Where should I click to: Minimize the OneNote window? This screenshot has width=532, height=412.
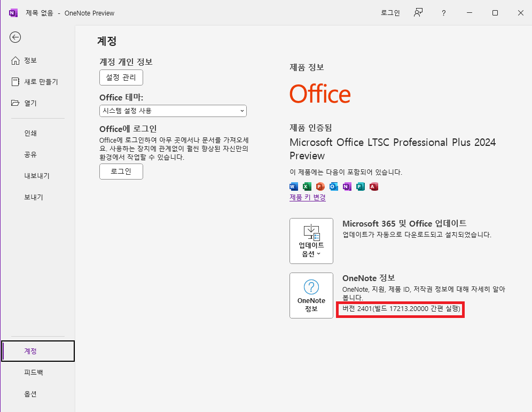tap(470, 13)
